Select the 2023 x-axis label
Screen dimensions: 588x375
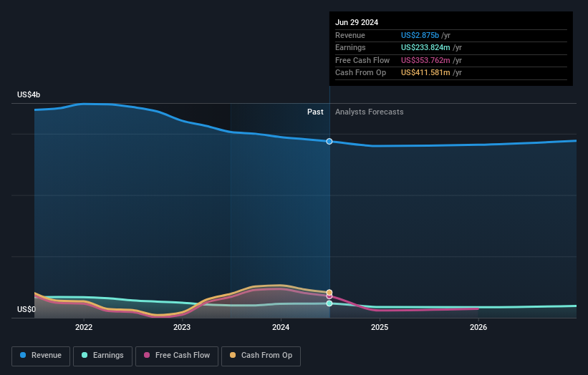click(x=182, y=327)
